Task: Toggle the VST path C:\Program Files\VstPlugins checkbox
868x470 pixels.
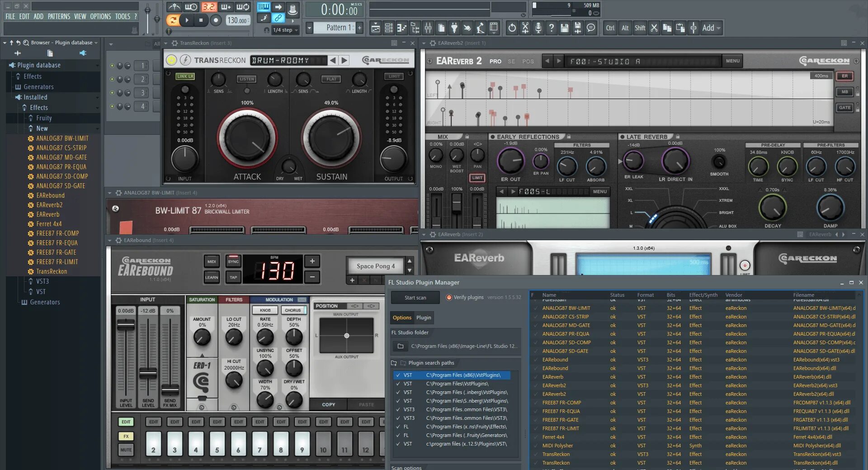Action: [398, 384]
